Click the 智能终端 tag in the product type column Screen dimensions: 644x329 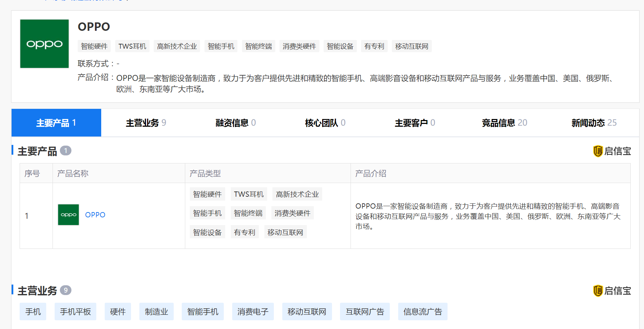[248, 213]
